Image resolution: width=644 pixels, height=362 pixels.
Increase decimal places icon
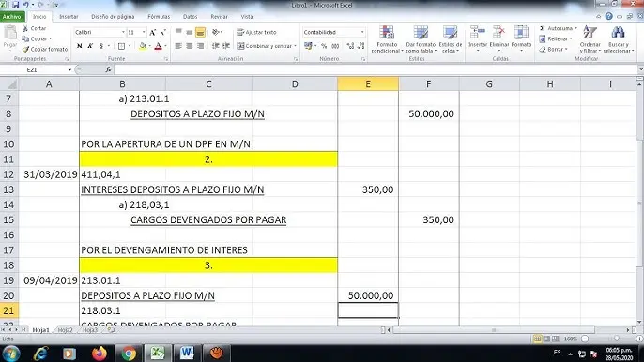click(x=350, y=46)
